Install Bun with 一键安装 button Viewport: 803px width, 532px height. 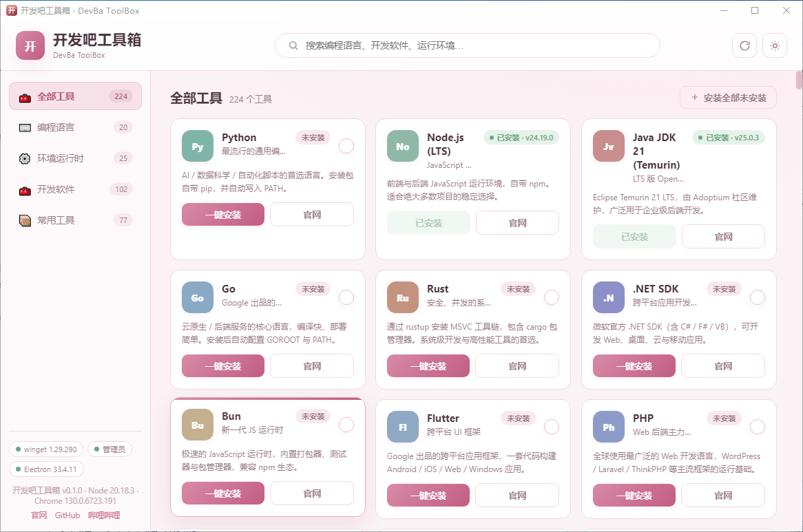pyautogui.click(x=223, y=493)
